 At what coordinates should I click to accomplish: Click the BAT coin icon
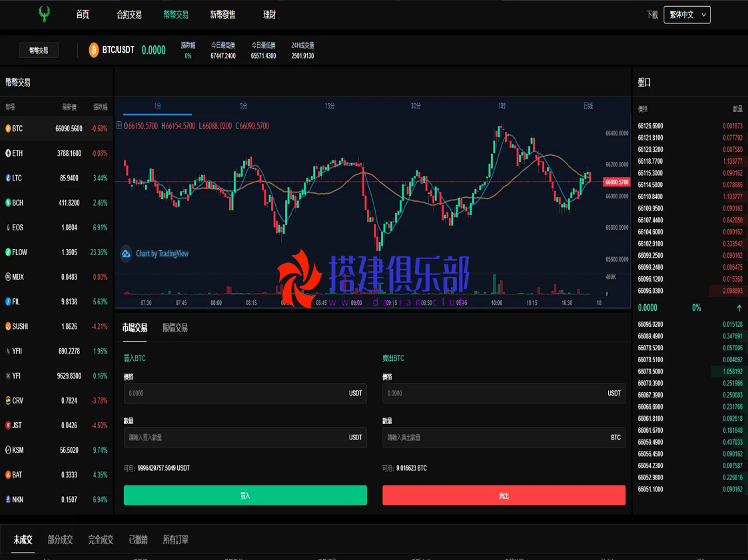pyautogui.click(x=8, y=475)
